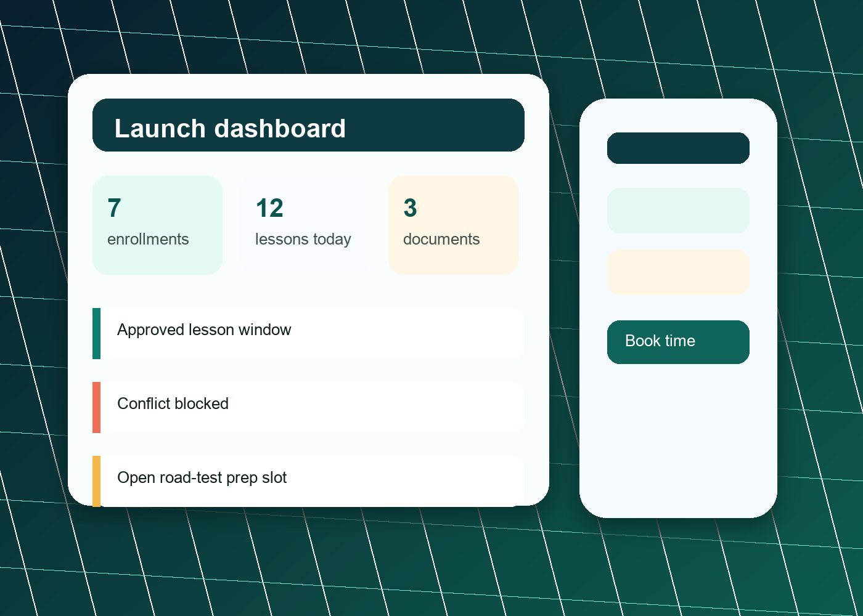
Task: Select the 7 enrollments card
Action: 157,225
